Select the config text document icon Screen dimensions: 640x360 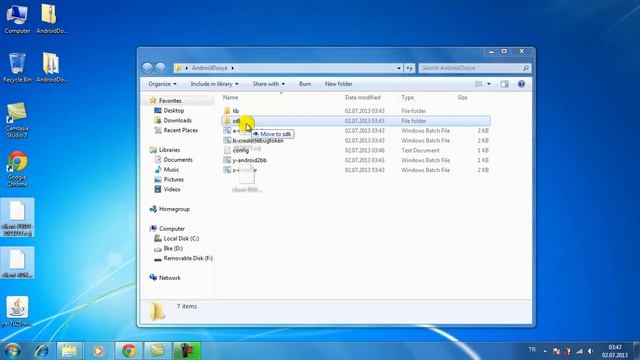(227, 150)
